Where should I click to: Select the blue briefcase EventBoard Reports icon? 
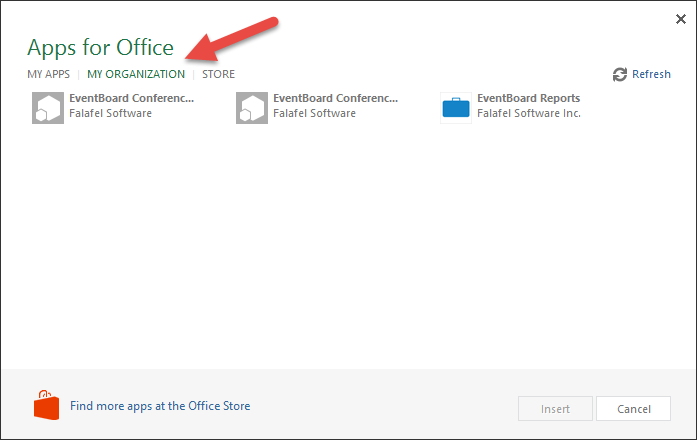456,108
